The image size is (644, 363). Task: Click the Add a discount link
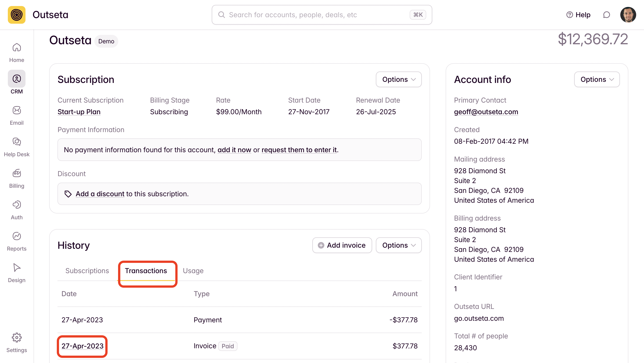[100, 194]
